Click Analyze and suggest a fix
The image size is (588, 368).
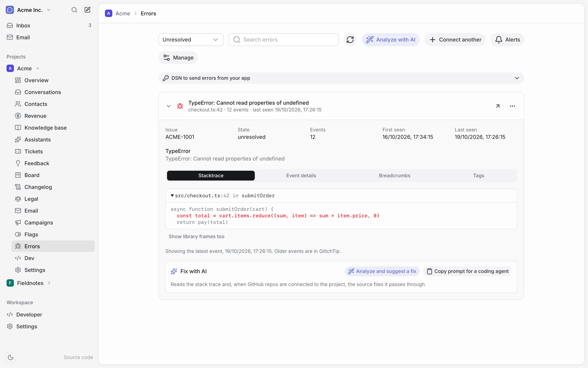[x=382, y=271]
